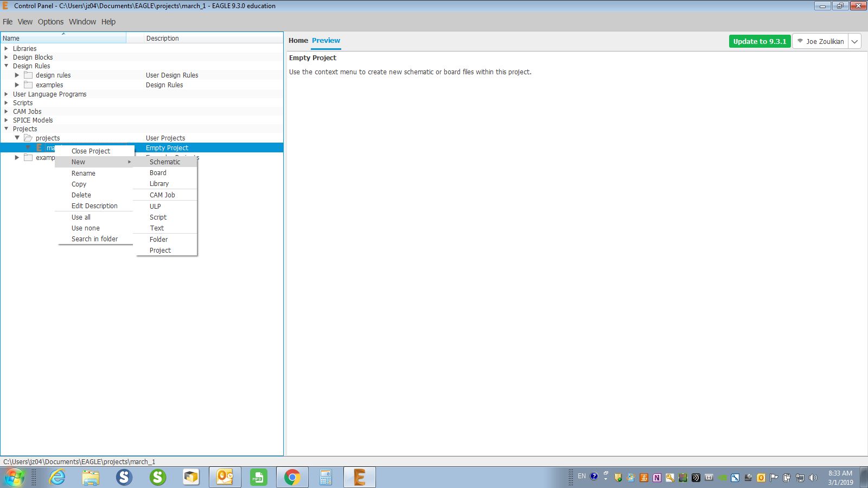Create a new CAM Job from the submenu
The width and height of the screenshot is (868, 488).
(x=166, y=195)
